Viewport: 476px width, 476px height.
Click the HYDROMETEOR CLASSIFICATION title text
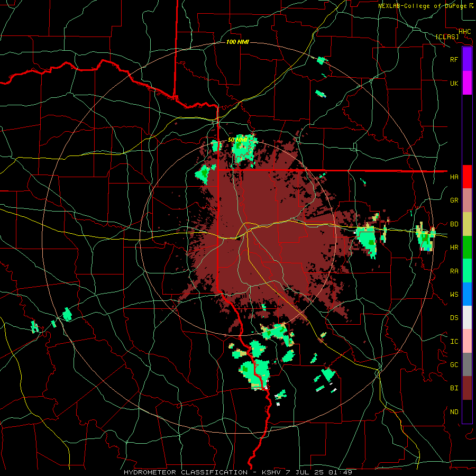pyautogui.click(x=186, y=472)
